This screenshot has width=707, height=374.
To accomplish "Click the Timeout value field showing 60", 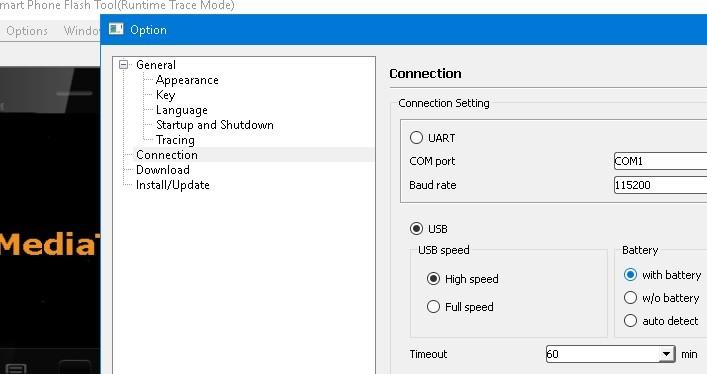I will (x=602, y=354).
